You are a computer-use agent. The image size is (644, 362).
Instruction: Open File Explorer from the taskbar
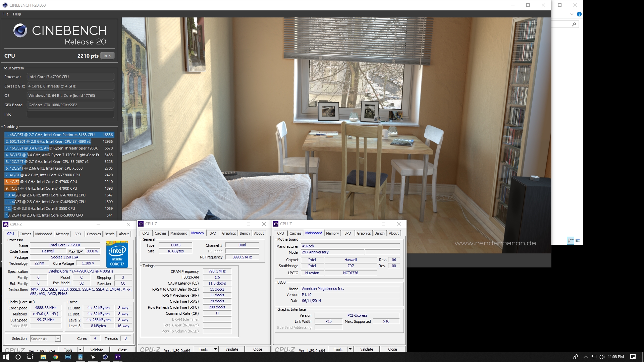coord(43,357)
